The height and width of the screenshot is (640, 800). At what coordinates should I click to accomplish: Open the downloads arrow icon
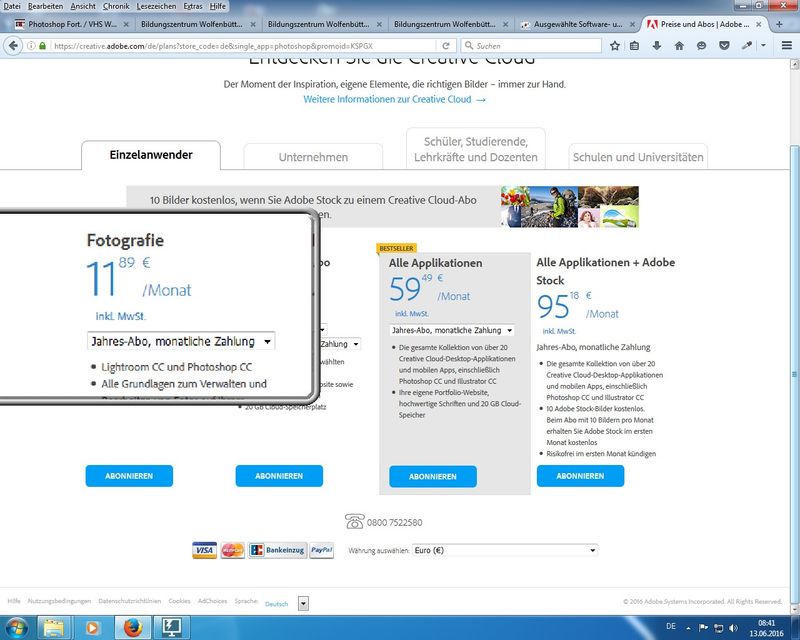click(657, 45)
